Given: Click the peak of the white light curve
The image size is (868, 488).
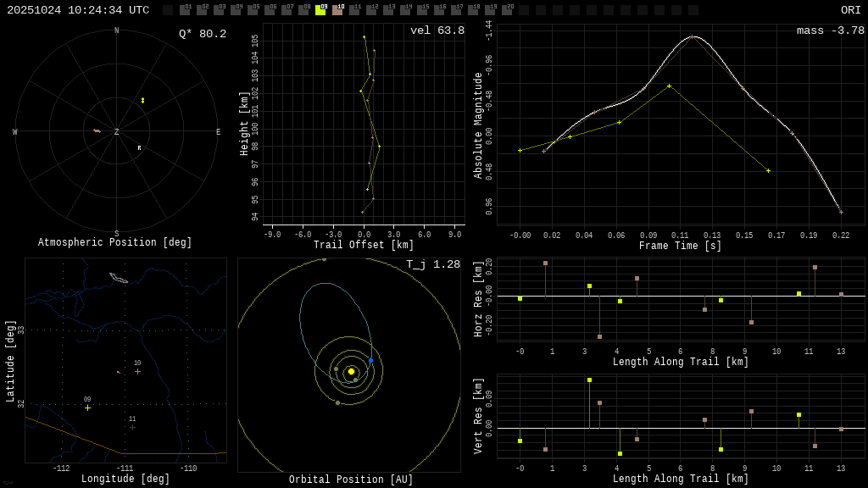Looking at the screenshot, I should click(693, 36).
